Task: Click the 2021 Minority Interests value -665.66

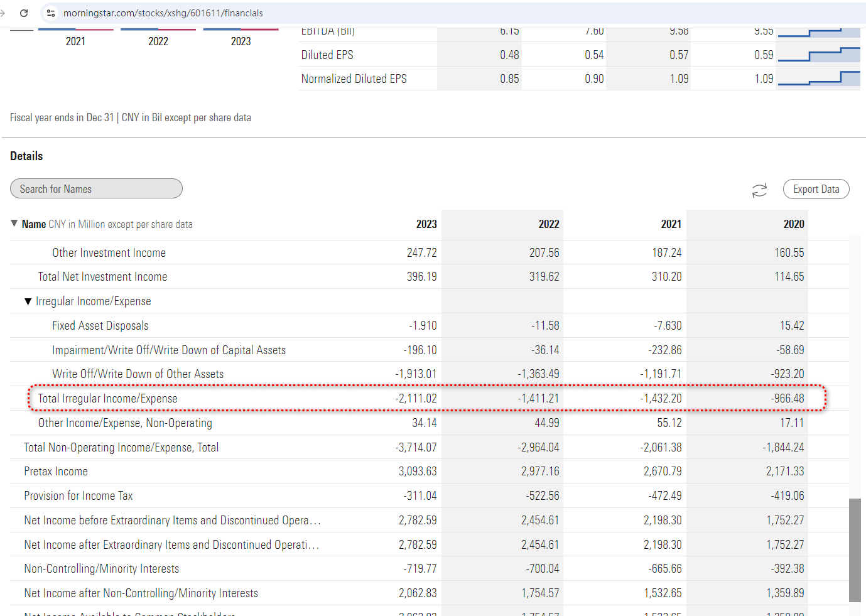Action: pyautogui.click(x=665, y=569)
